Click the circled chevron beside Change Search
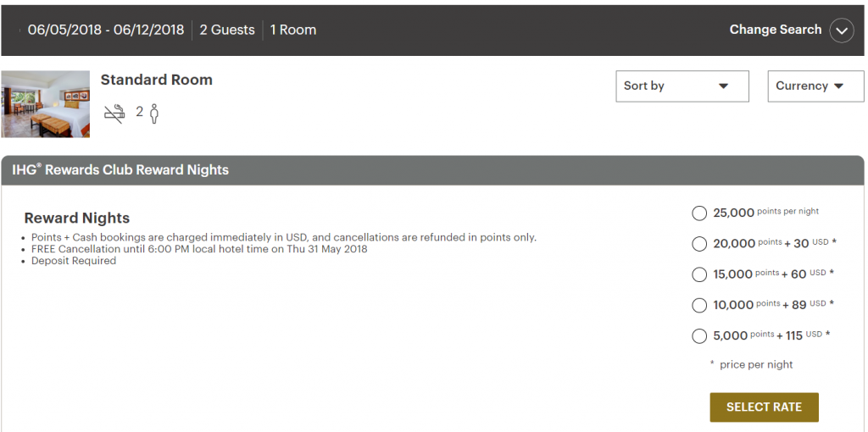Screen dimensions: 868x432 tap(842, 30)
